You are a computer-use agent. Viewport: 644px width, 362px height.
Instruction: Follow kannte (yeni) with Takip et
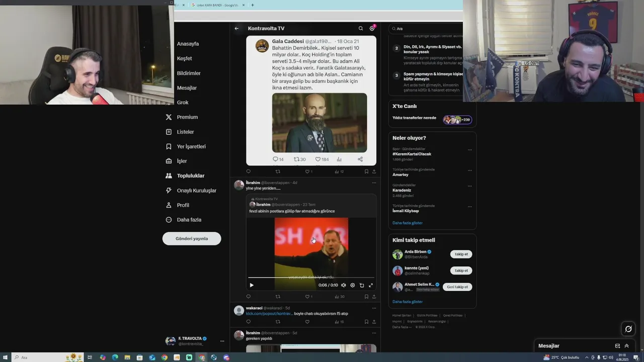coord(461,270)
